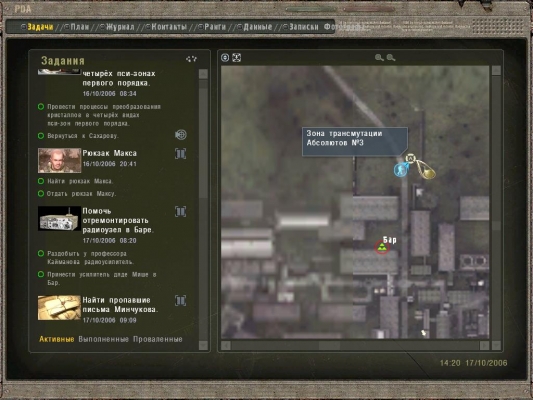Zoom out the map with magnifier
This screenshot has width=533, height=400.
(x=391, y=58)
